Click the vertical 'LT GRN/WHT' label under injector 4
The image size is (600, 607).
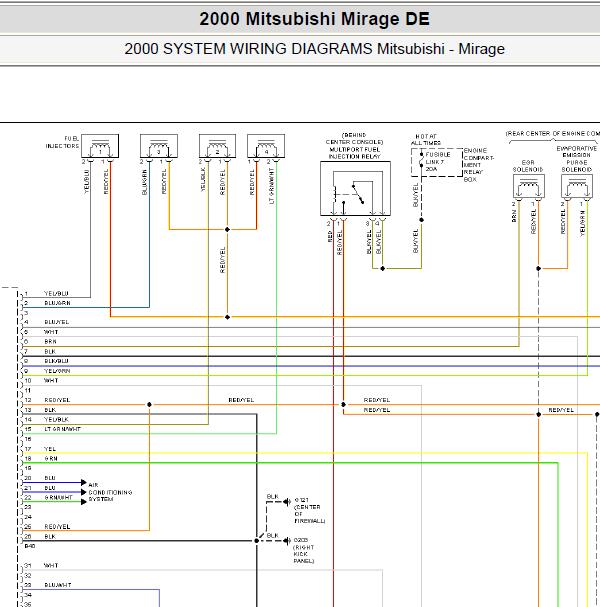[x=271, y=186]
